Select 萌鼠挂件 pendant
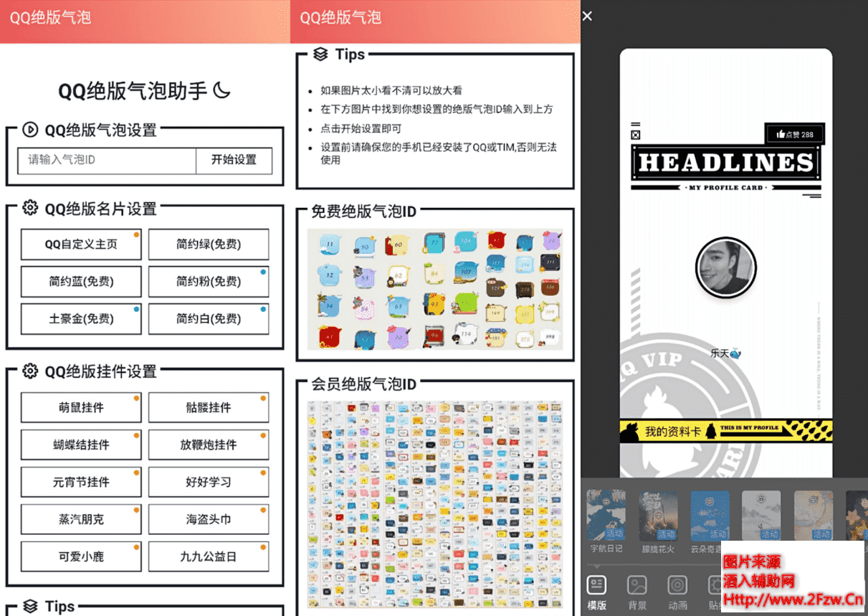Screen dimensions: 868x616 (x=81, y=408)
